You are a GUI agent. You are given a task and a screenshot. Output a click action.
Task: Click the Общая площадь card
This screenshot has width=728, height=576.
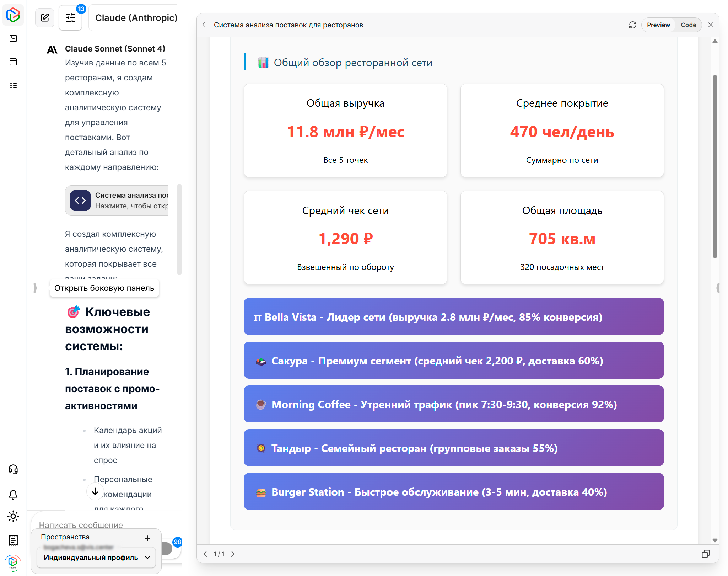tap(562, 238)
